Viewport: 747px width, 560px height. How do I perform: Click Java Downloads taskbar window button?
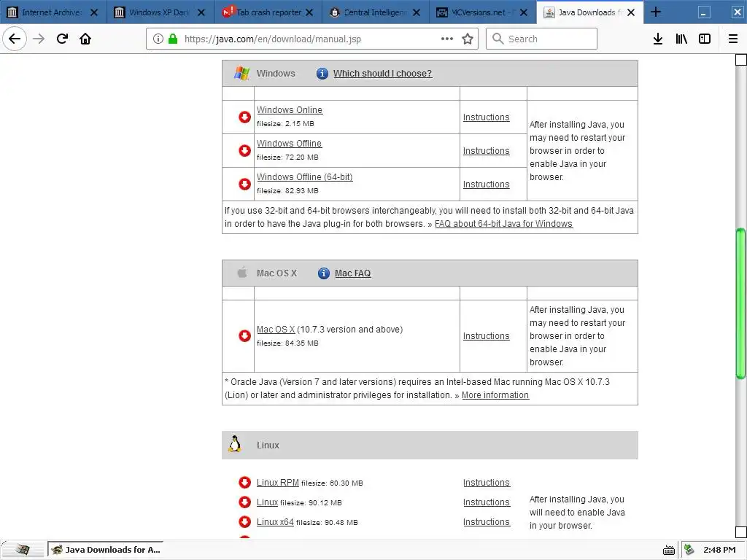tap(106, 550)
